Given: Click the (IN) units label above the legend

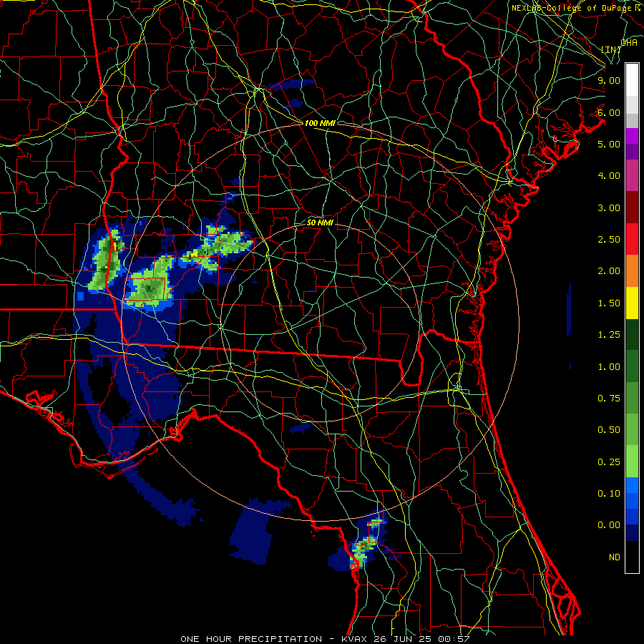Looking at the screenshot, I should [x=611, y=49].
